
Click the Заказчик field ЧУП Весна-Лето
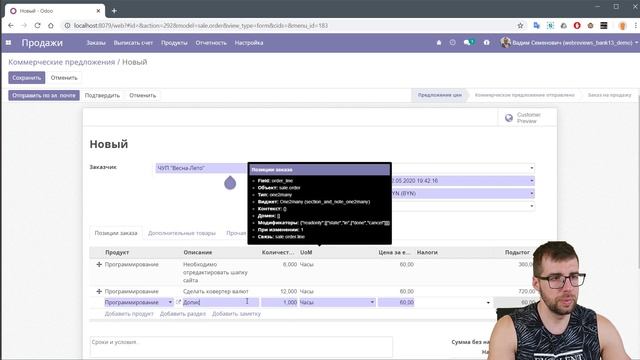click(x=201, y=168)
